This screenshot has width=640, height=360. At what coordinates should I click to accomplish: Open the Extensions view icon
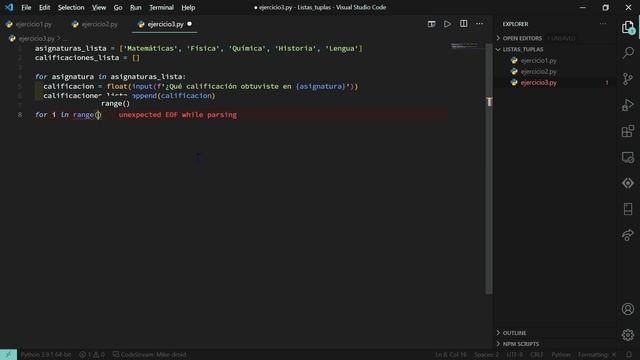click(x=628, y=131)
